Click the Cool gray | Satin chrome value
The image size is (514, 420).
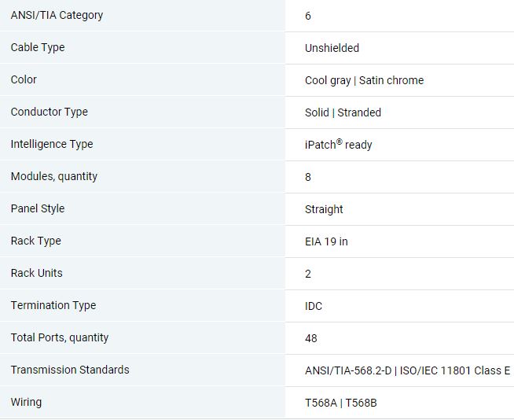click(364, 80)
